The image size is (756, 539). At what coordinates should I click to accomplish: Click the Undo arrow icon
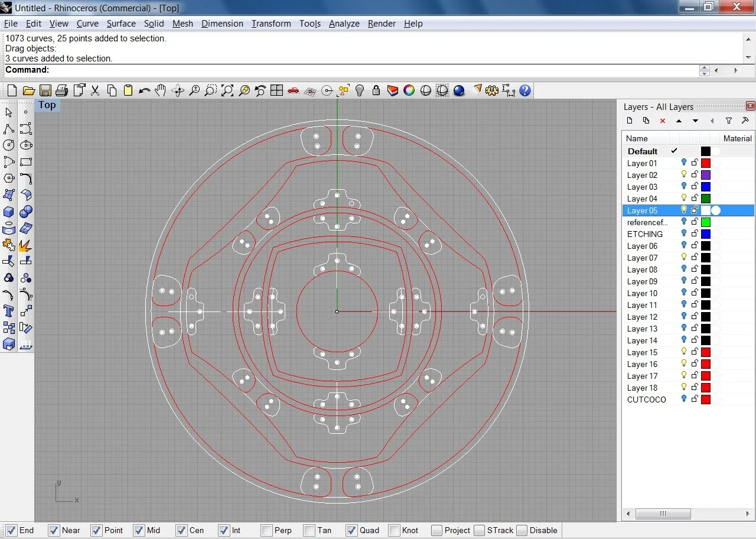(x=144, y=90)
